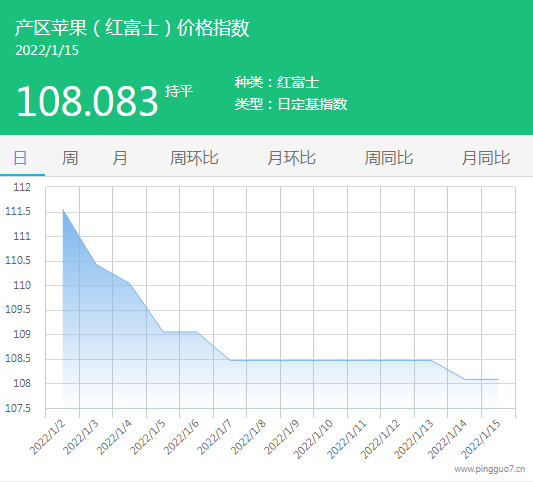Click the 108.083 index value
533x482 pixels.
(87, 101)
